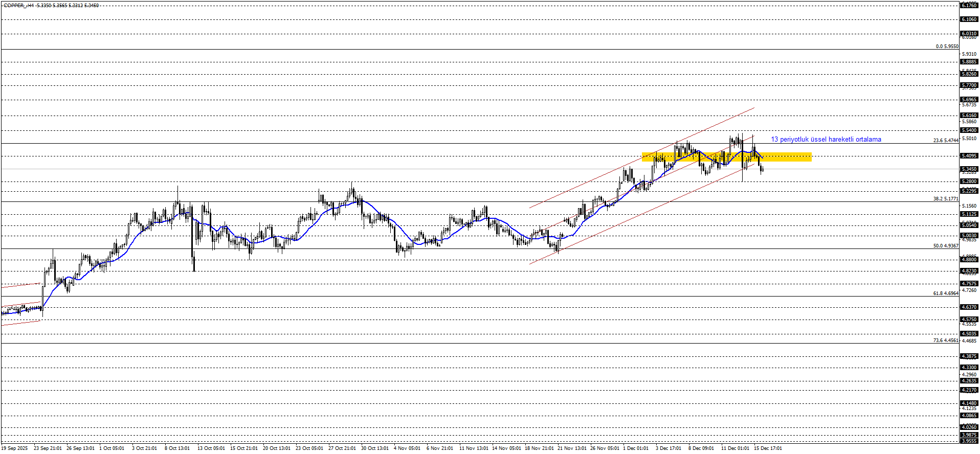
Task: Select the 13 Oct 05:01 time axis label
Action: coord(212,448)
